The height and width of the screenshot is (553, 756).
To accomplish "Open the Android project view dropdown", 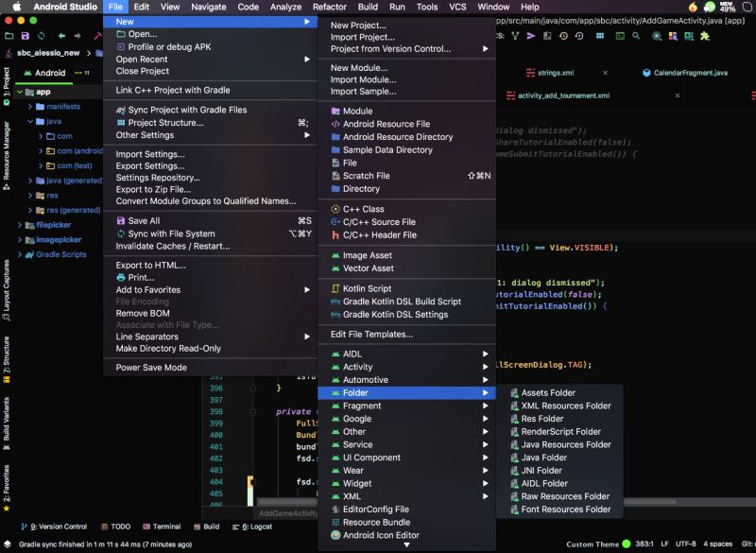I will [44, 73].
